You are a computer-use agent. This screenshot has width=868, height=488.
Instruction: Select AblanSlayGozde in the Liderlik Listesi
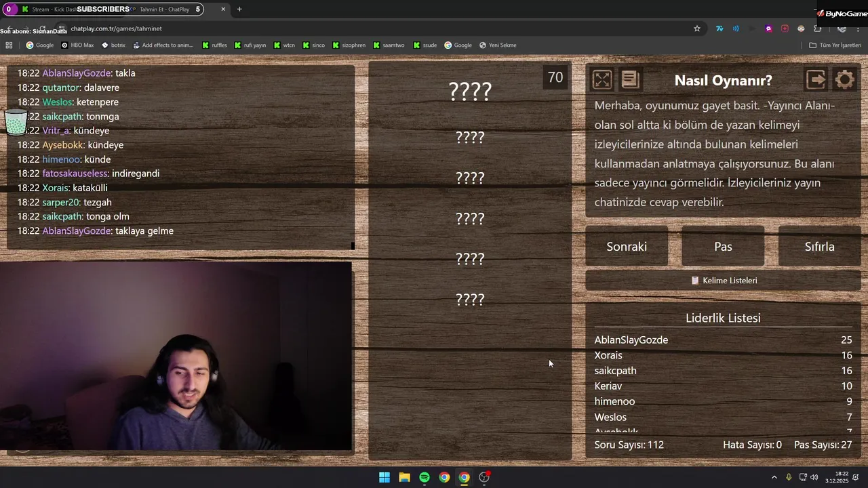pyautogui.click(x=723, y=340)
